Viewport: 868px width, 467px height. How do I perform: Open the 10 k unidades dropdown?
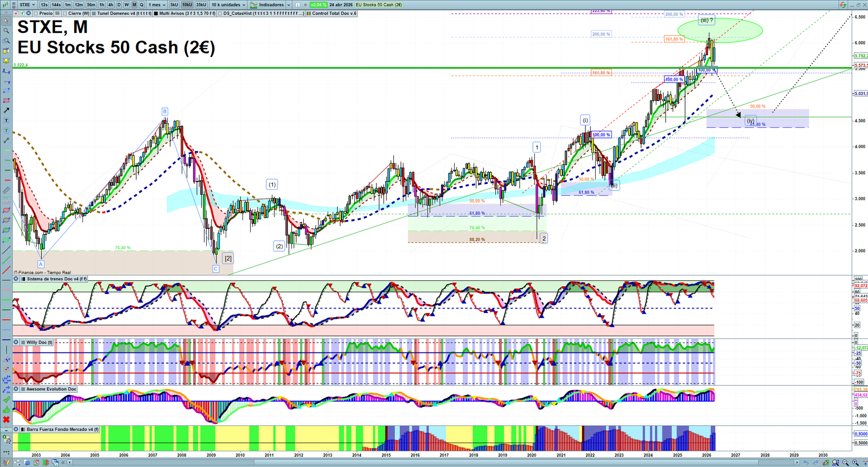(x=229, y=5)
